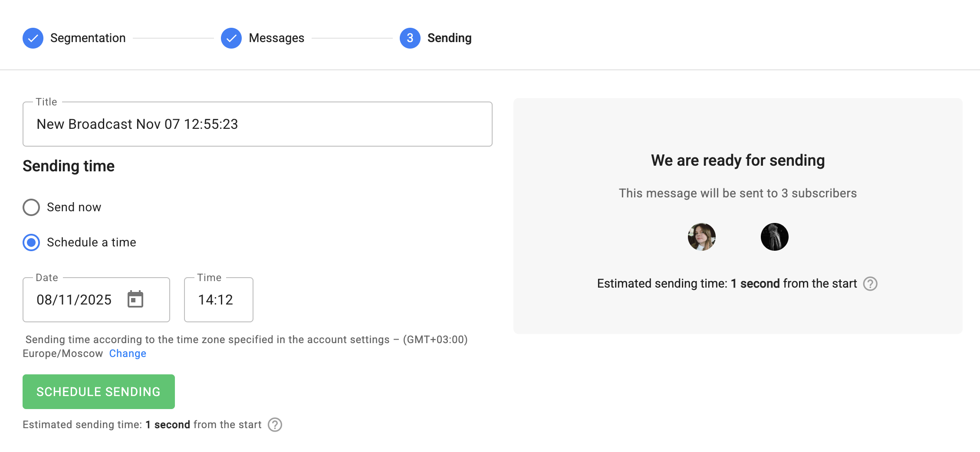Click the Messages step checkmark icon
Viewport: 980px width, 452px height.
click(231, 38)
